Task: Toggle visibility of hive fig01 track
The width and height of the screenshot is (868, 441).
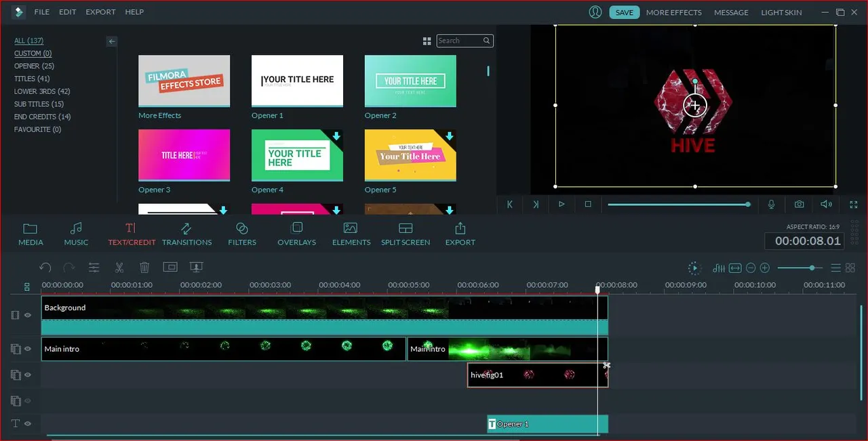Action: pos(28,375)
